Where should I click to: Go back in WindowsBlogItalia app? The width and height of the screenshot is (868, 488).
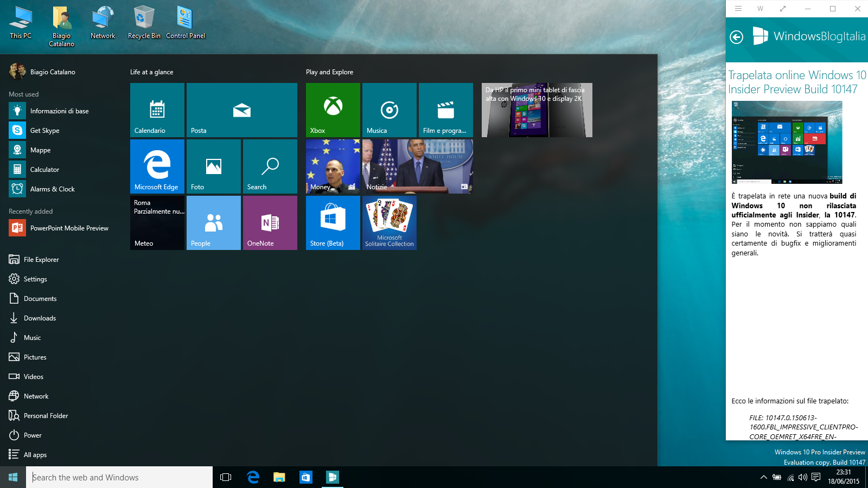[736, 37]
